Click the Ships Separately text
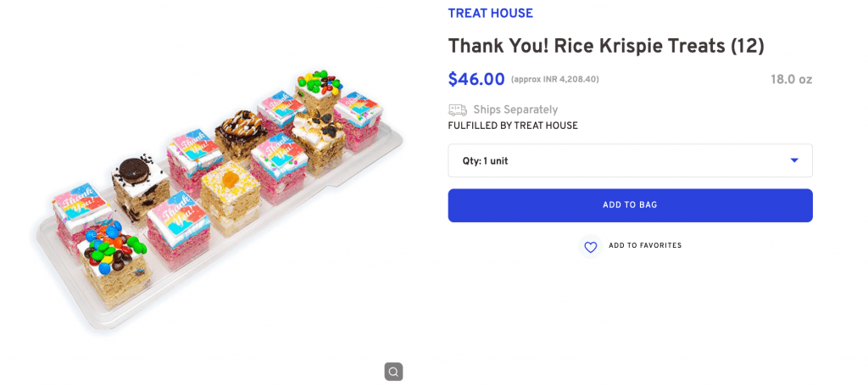This screenshot has width=868, height=387. click(515, 109)
